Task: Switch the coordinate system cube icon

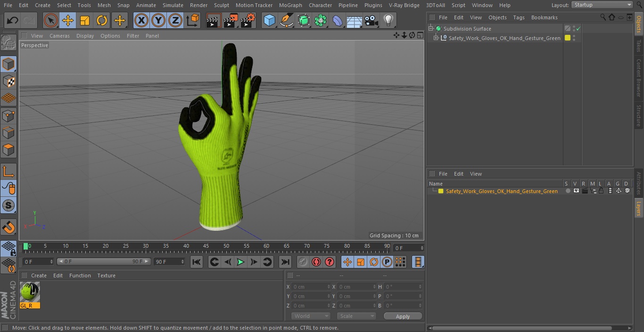Action: [193, 20]
